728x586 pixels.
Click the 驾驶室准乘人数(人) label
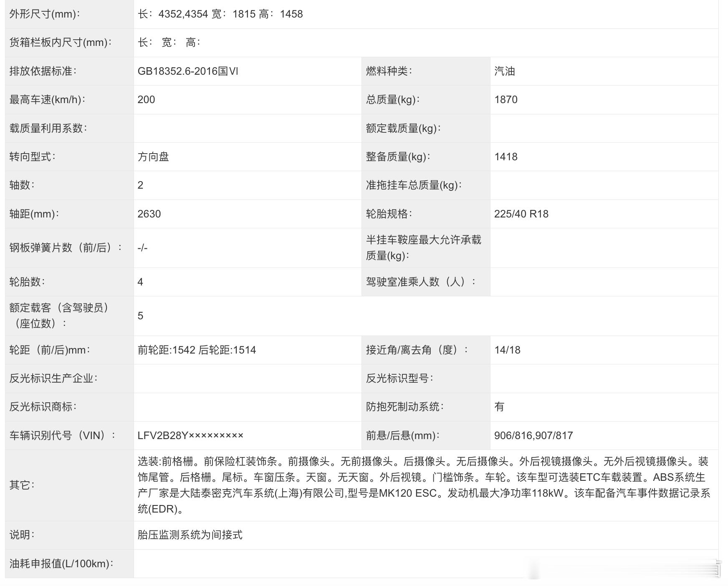pos(421,282)
